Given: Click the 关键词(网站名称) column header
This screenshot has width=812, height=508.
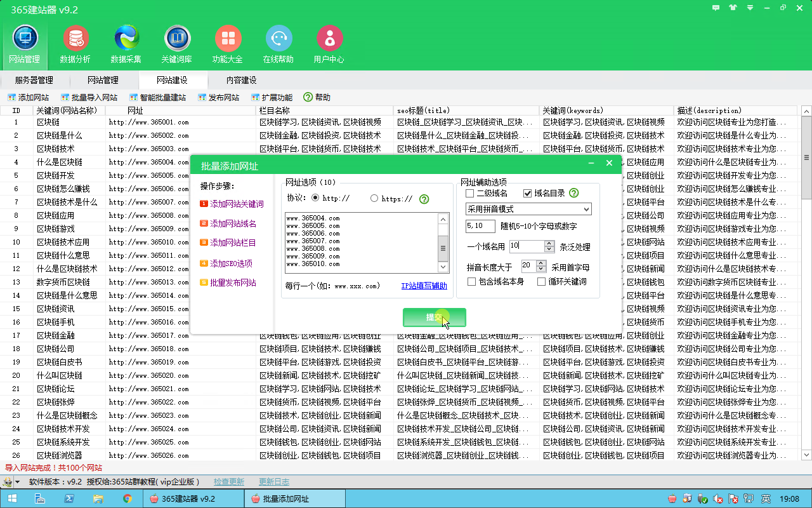Looking at the screenshot, I should pyautogui.click(x=70, y=110).
